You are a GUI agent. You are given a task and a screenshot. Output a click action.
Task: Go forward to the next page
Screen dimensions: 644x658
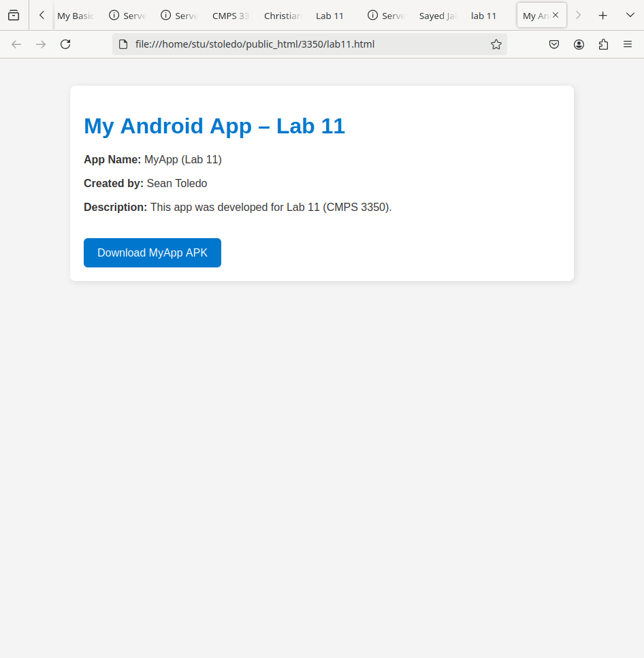tap(41, 44)
